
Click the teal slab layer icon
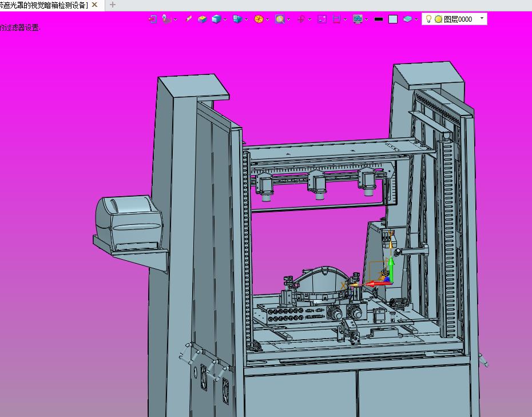pyautogui.click(x=407, y=19)
